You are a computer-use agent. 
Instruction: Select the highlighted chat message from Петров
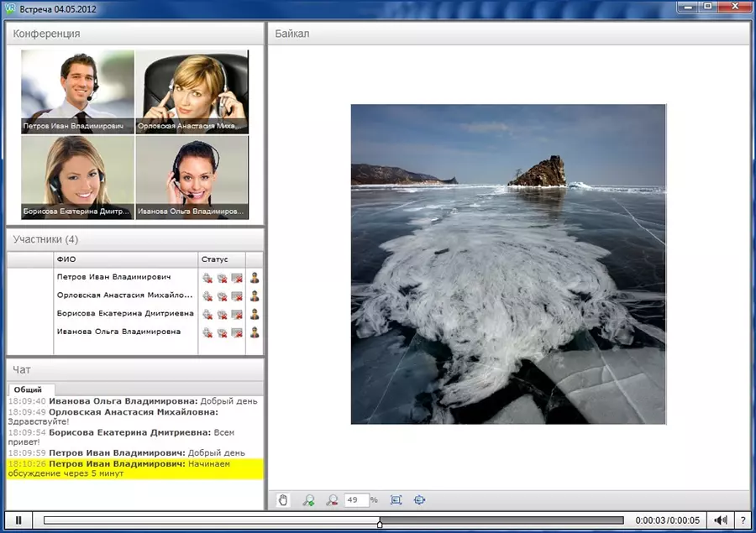[x=134, y=468]
